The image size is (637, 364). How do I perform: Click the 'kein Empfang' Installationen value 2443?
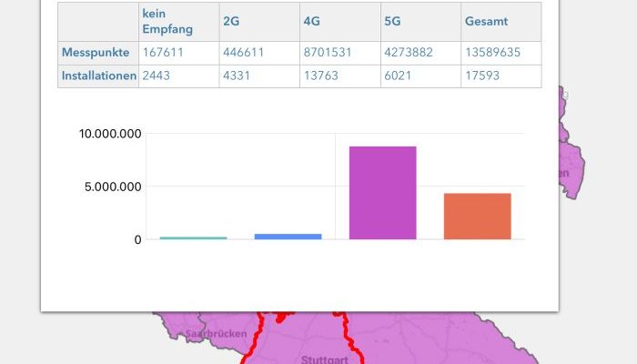click(157, 76)
